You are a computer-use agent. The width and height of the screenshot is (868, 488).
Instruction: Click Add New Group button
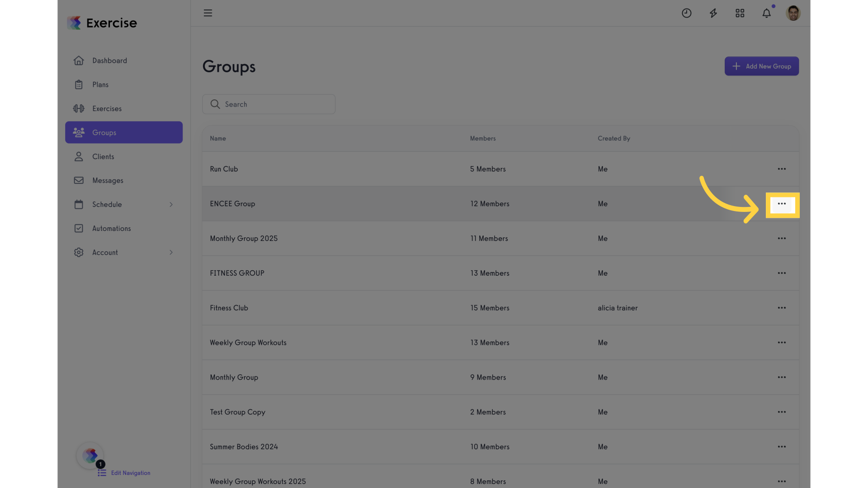tap(761, 66)
